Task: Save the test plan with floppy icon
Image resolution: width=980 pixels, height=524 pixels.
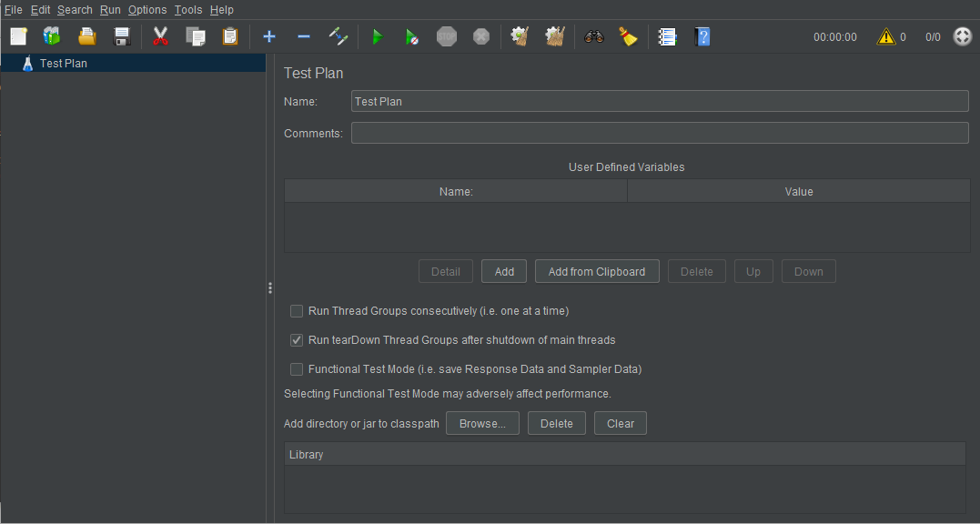Action: tap(121, 37)
